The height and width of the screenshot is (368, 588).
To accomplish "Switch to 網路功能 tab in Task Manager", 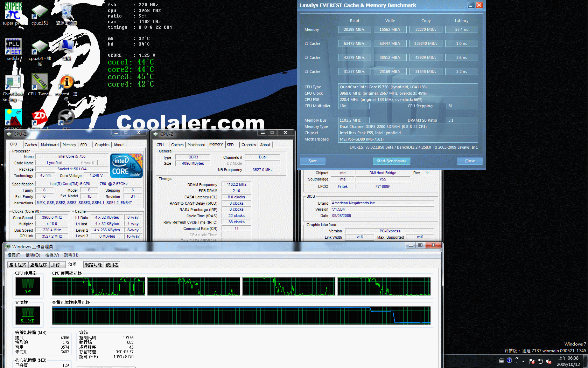I will click(x=93, y=265).
